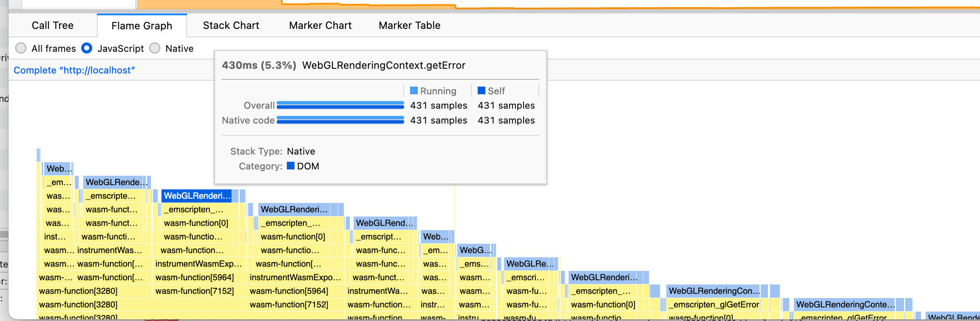Switch to the Call Tree tab
Image resolution: width=980 pixels, height=321 pixels.
[53, 25]
